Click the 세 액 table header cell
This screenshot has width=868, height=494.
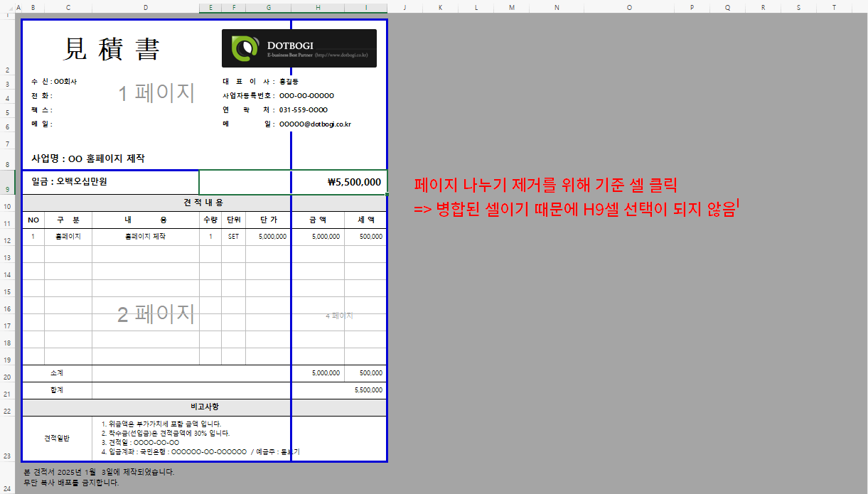[365, 220]
